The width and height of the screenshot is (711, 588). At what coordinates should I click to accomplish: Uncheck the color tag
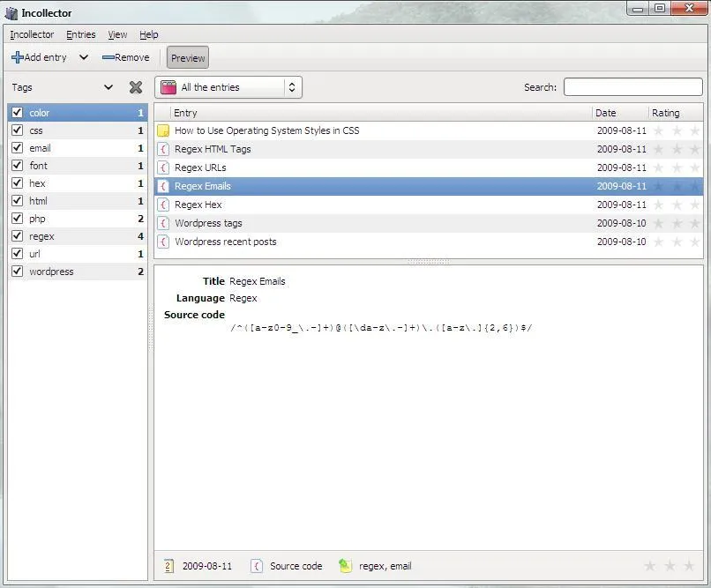(x=16, y=112)
